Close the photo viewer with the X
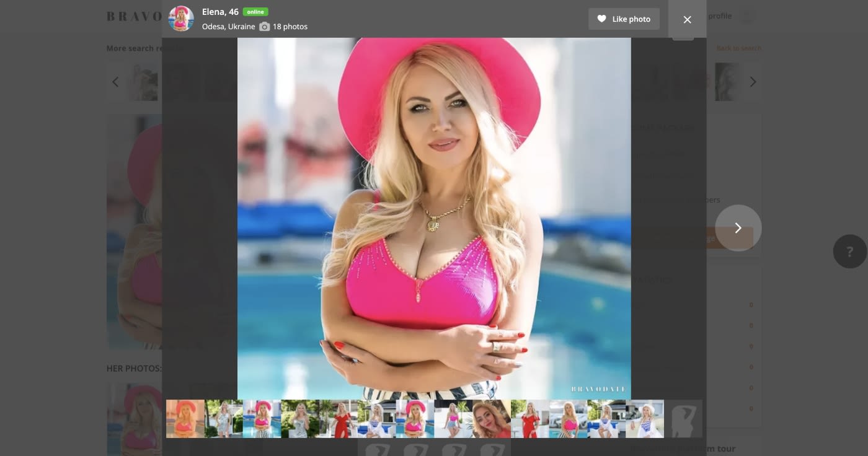Screen dimensions: 868x456 687,19
